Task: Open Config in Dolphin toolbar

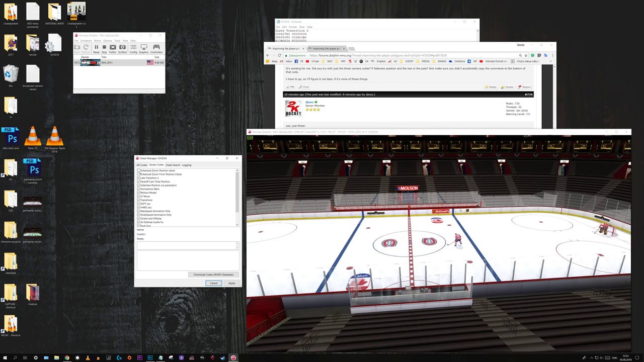Action: coord(133,49)
